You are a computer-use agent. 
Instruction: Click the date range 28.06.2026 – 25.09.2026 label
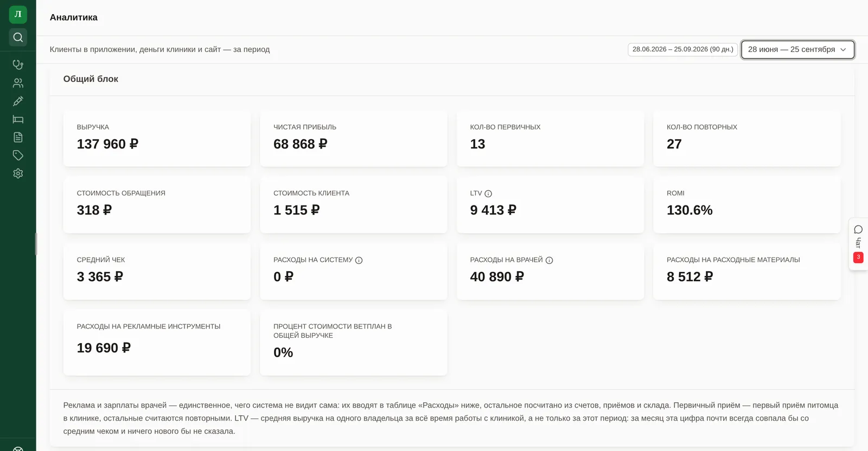(x=682, y=49)
